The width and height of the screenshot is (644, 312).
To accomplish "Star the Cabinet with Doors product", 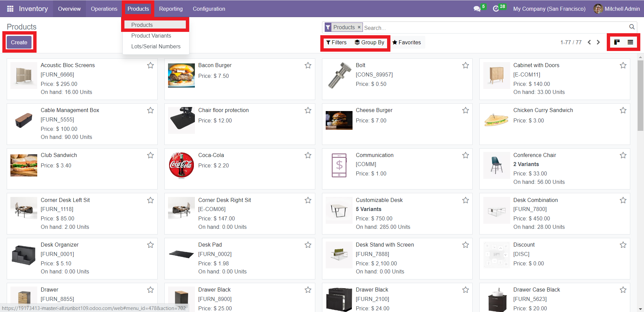I will point(623,65).
